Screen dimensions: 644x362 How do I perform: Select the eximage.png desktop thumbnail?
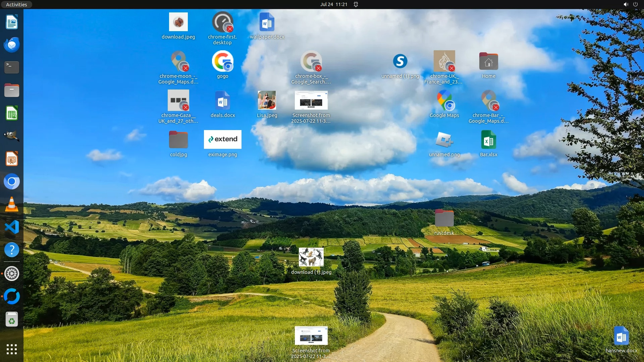[x=222, y=139]
